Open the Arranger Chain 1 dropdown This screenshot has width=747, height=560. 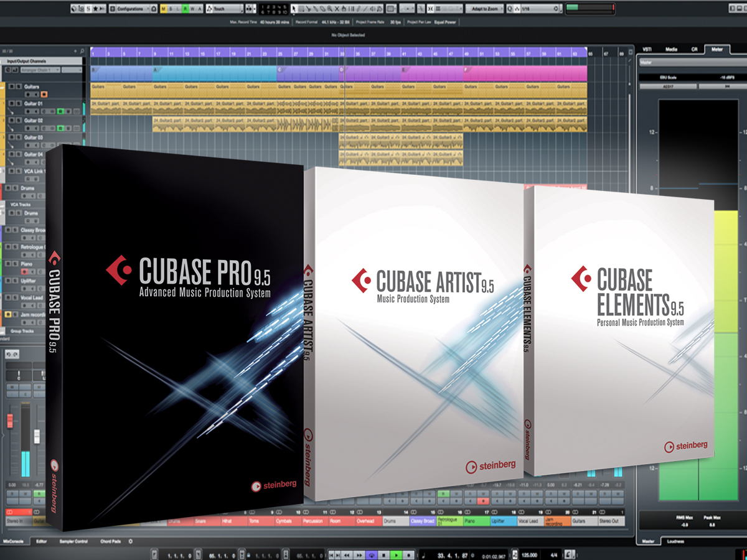coord(40,70)
